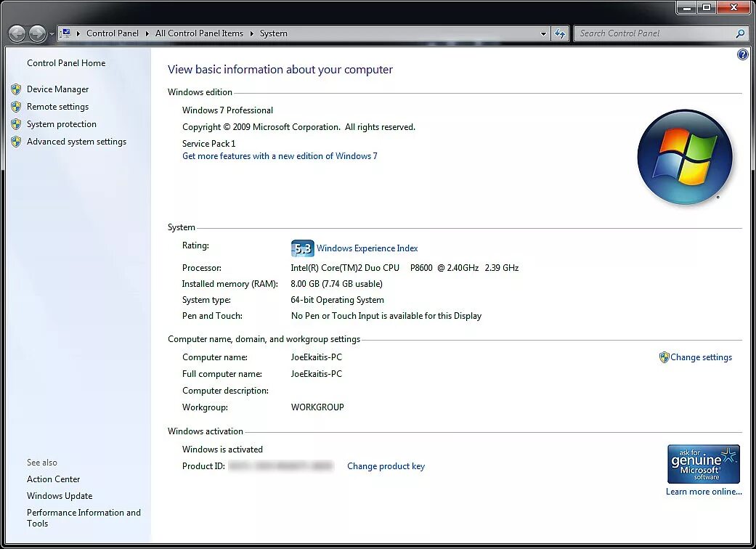This screenshot has width=756, height=549.
Task: Open the address bar history dropdown
Action: 543,33
